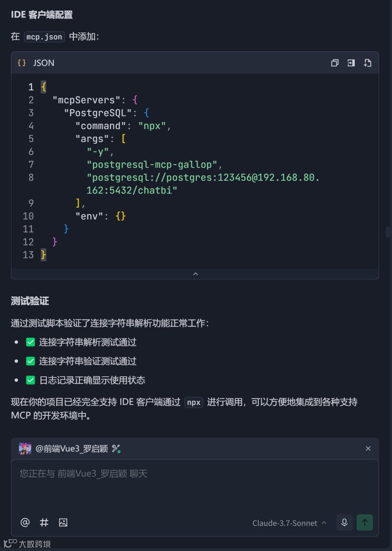Send message with green arrow button

(364, 522)
